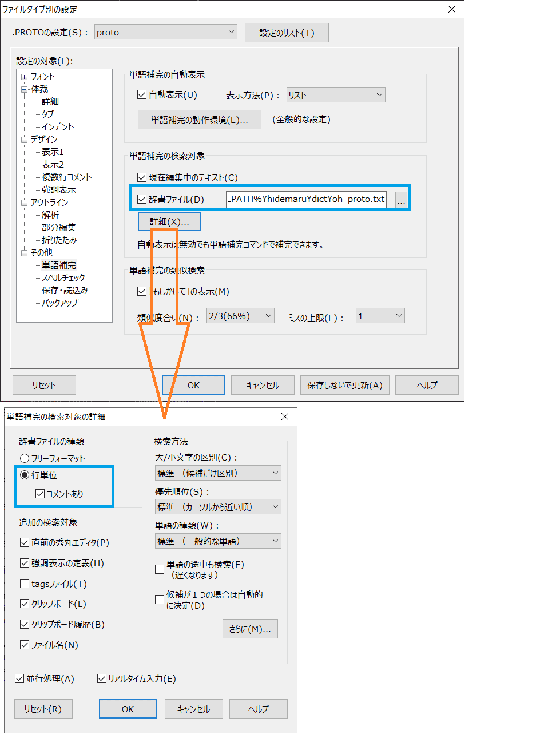Click the リセット(R) button in detail dialog

coord(43,709)
